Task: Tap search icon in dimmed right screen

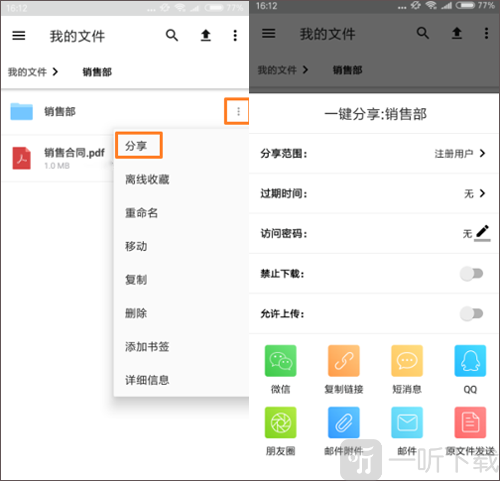Action: pos(423,33)
